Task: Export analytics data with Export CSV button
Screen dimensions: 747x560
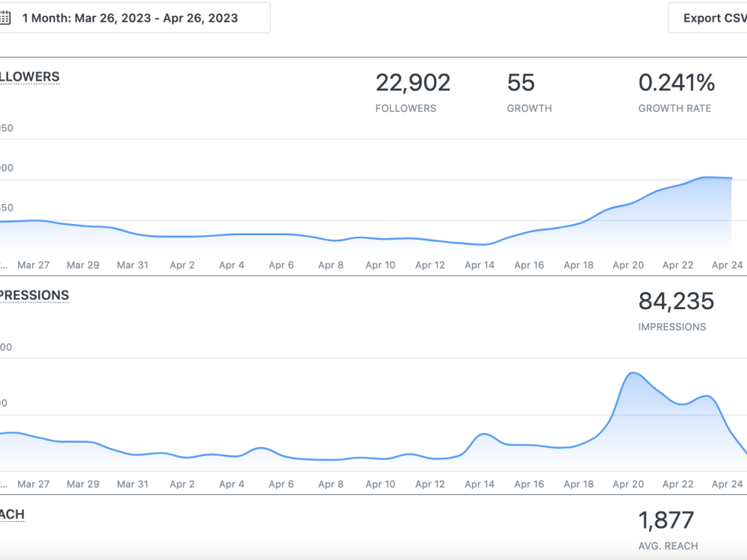Action: [708, 18]
